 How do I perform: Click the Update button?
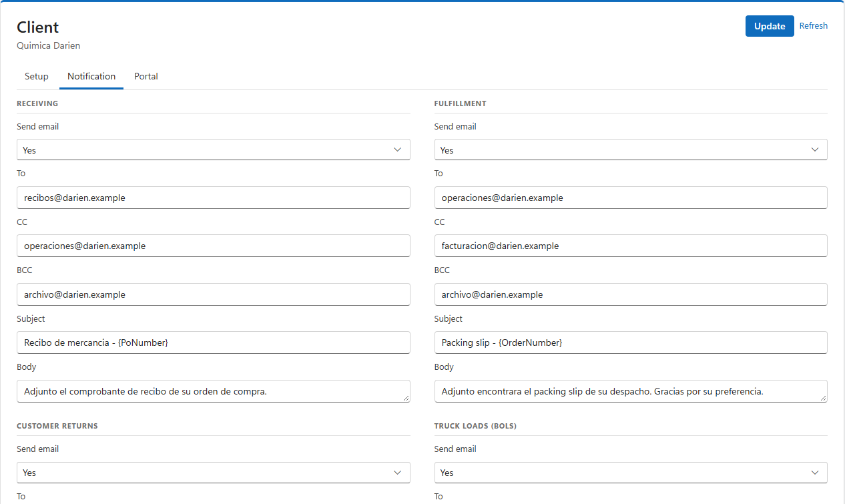pyautogui.click(x=770, y=26)
